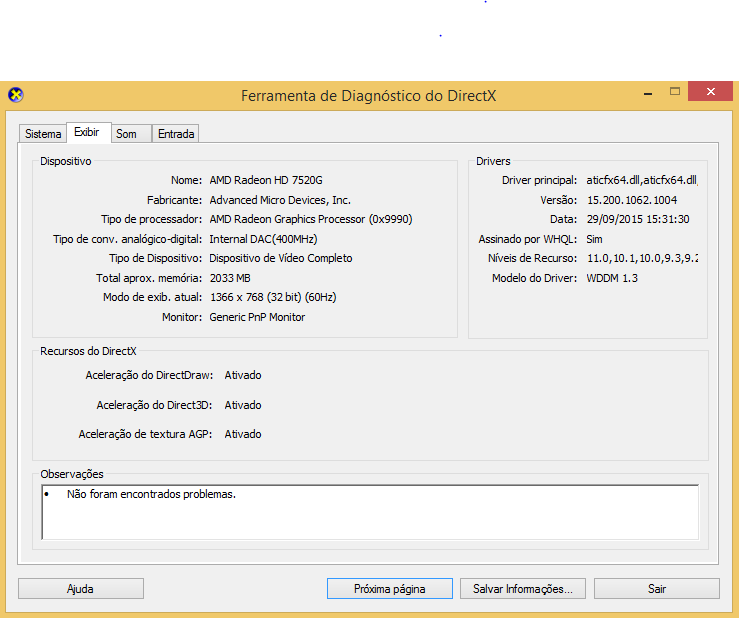Go to the Entrada tab
The width and height of the screenshot is (739, 618).
[176, 134]
